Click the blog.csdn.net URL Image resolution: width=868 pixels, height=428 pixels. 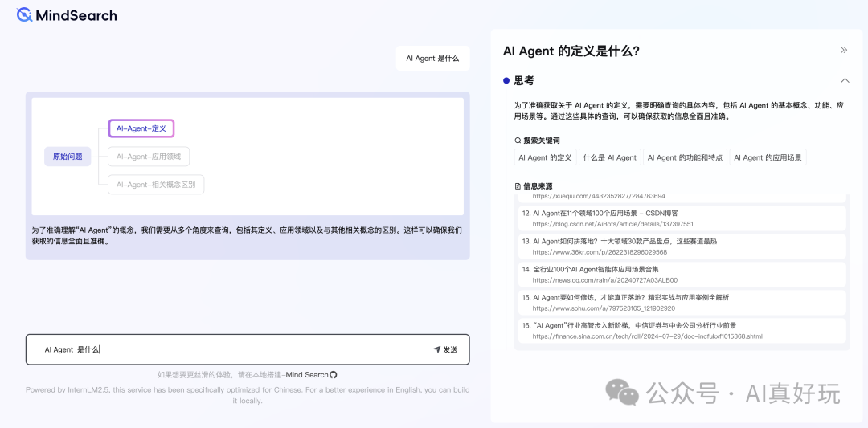pyautogui.click(x=612, y=224)
